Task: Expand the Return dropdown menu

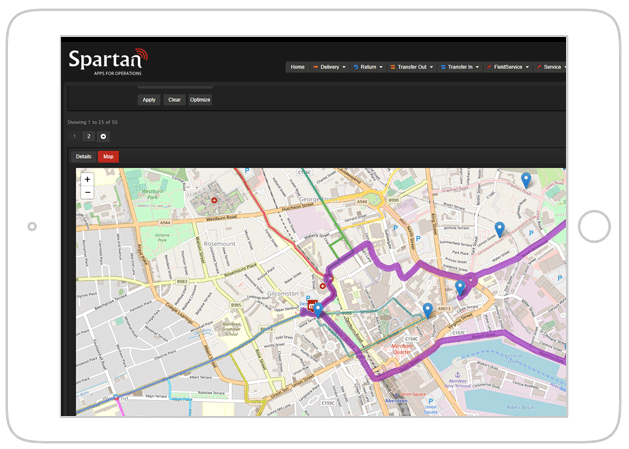Action: click(x=368, y=67)
